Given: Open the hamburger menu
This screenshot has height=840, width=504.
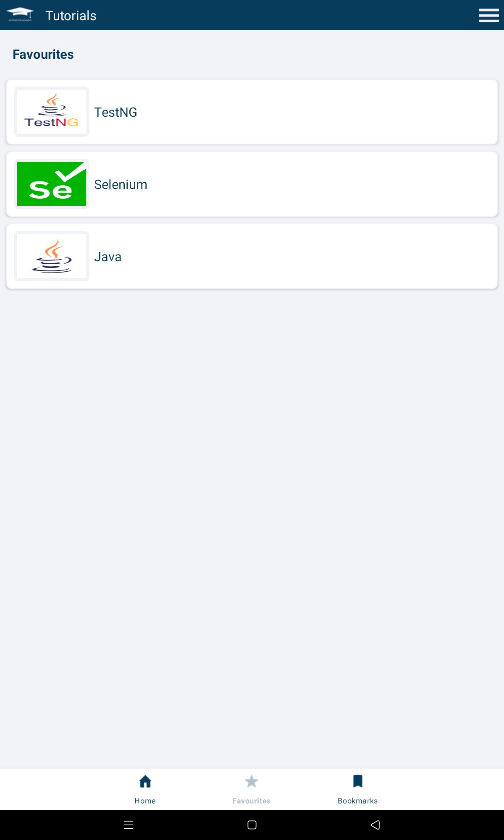Looking at the screenshot, I should coord(488,15).
